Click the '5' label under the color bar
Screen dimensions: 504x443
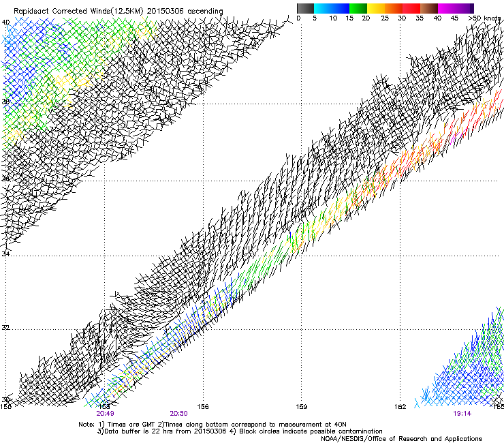[315, 18]
